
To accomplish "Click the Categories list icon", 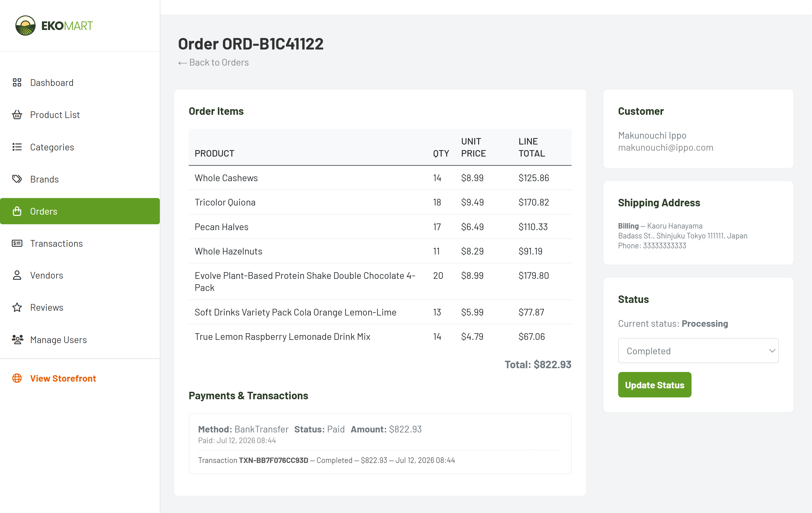I will (17, 147).
